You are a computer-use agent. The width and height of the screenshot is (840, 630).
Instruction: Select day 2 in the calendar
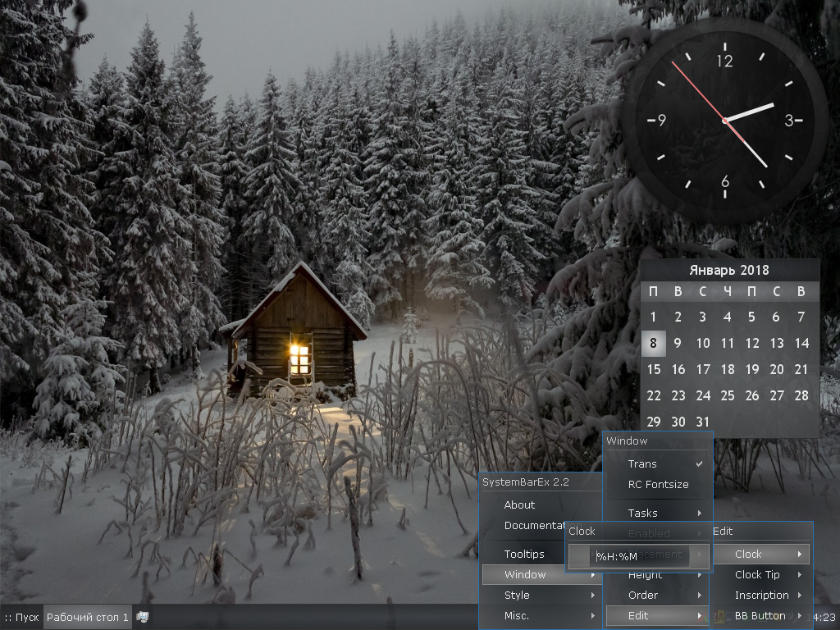(x=678, y=317)
